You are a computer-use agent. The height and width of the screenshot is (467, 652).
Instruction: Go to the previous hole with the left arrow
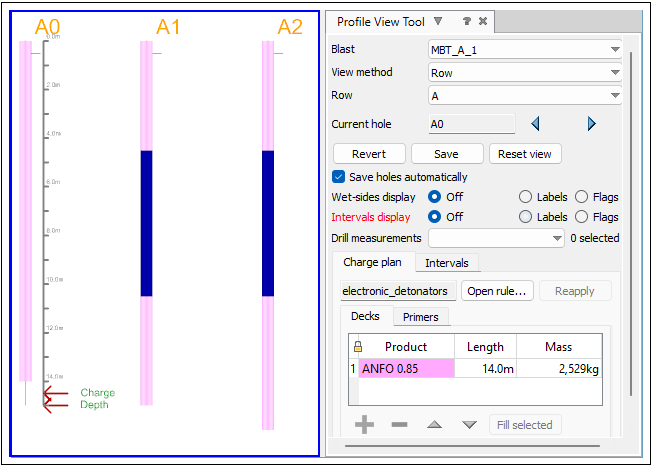(x=536, y=124)
